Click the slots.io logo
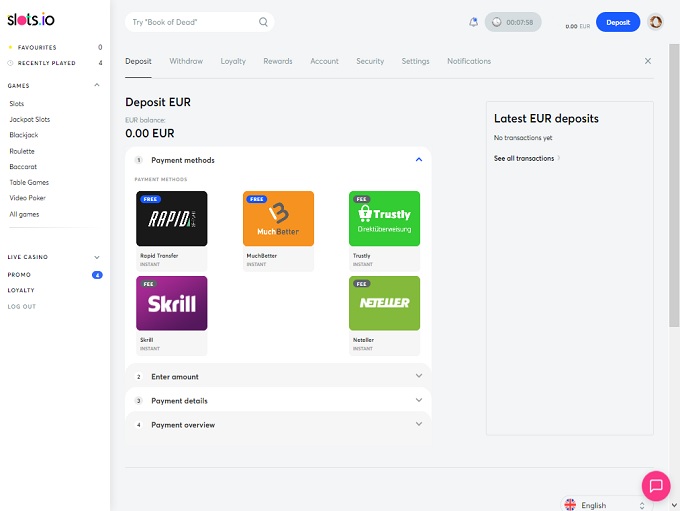680x511 pixels. [29, 18]
